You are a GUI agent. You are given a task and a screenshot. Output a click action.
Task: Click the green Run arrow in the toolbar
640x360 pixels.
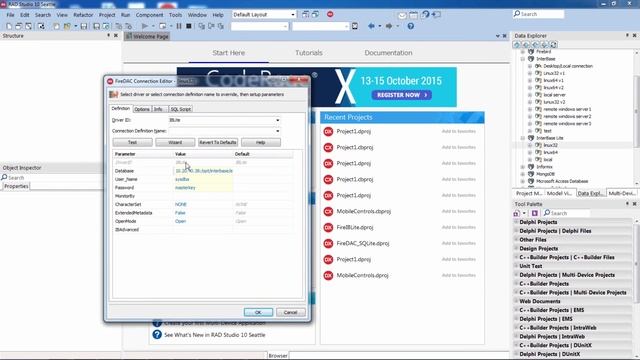click(x=145, y=26)
